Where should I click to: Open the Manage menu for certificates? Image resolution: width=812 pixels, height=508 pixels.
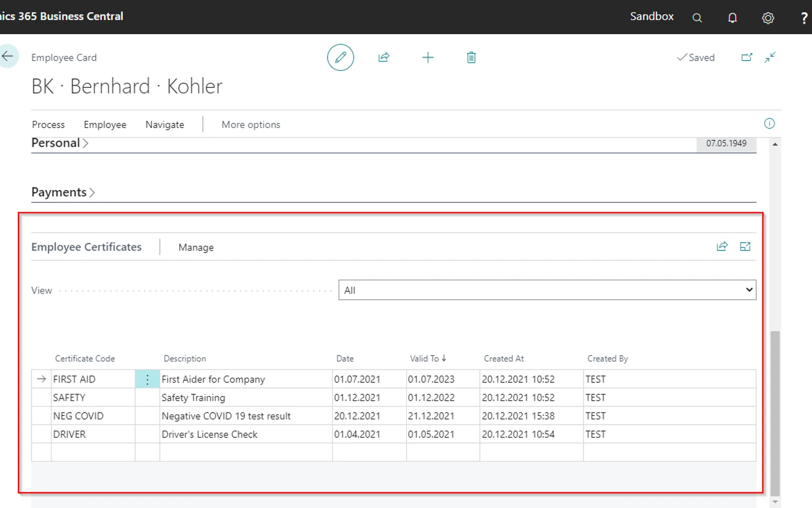coord(196,247)
